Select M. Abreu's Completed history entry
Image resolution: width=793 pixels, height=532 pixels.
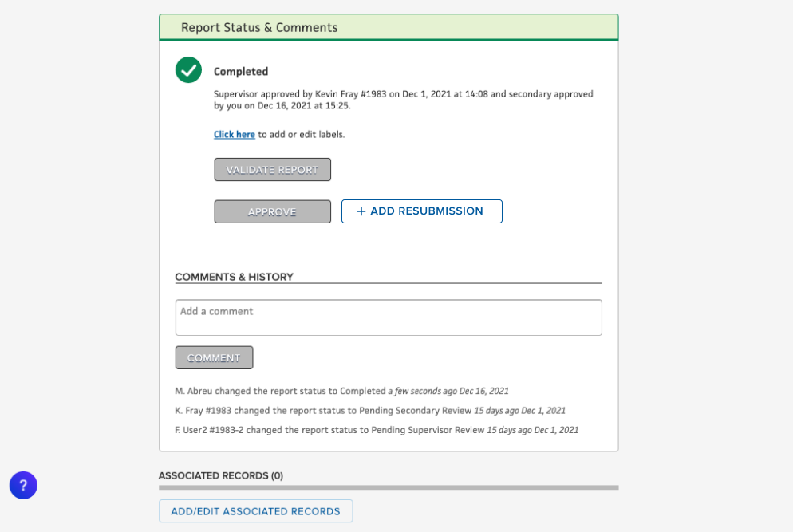click(341, 392)
